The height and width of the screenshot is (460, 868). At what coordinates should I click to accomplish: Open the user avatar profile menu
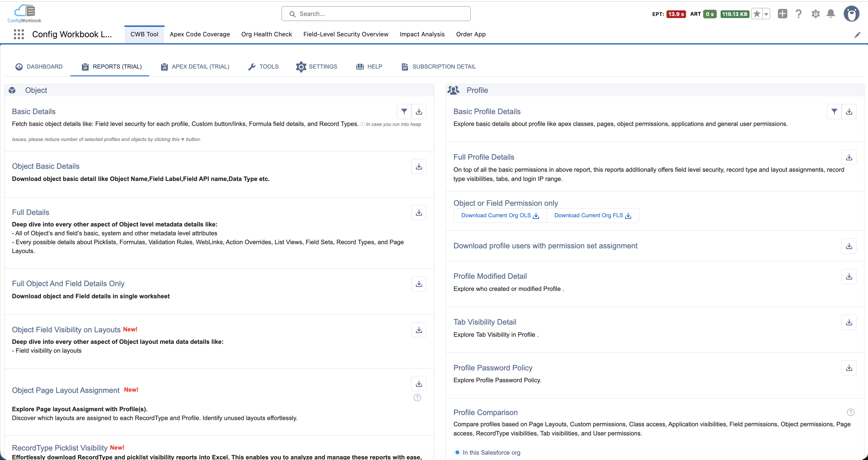click(851, 14)
